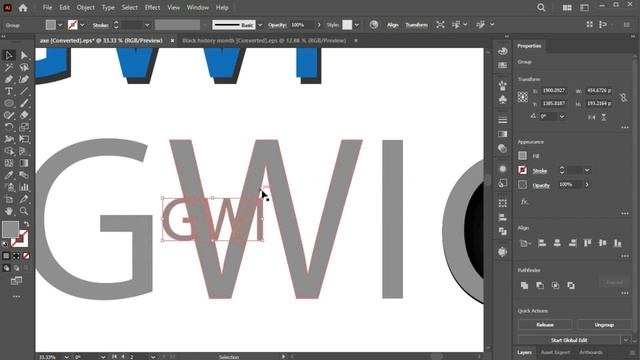640x360 pixels.
Task: Click Align in the control bar
Action: click(x=393, y=25)
